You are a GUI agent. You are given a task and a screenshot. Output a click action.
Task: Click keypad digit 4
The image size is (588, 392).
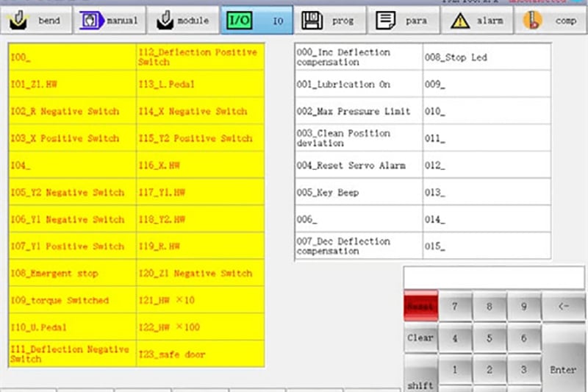pyautogui.click(x=455, y=338)
